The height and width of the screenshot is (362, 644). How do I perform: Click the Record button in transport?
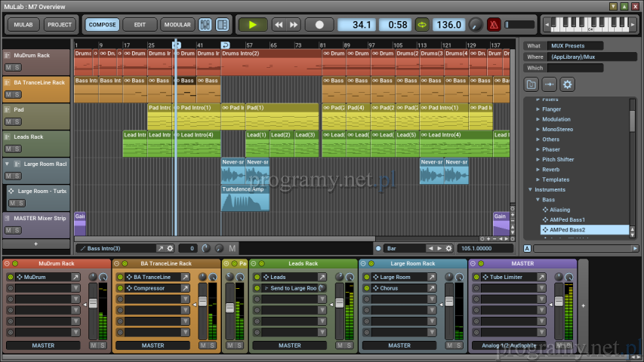click(x=319, y=25)
